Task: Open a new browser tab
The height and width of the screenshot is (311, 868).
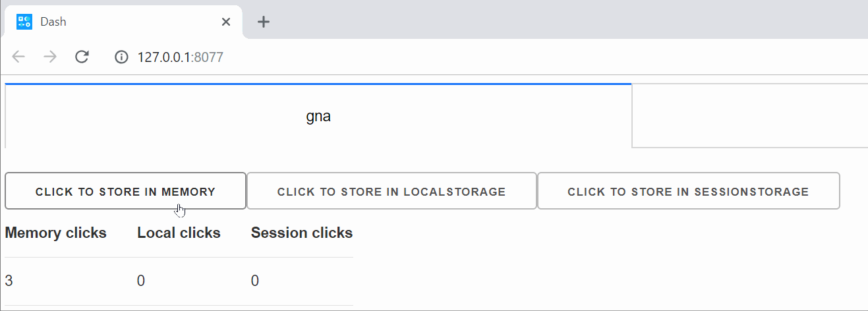Action: point(264,22)
